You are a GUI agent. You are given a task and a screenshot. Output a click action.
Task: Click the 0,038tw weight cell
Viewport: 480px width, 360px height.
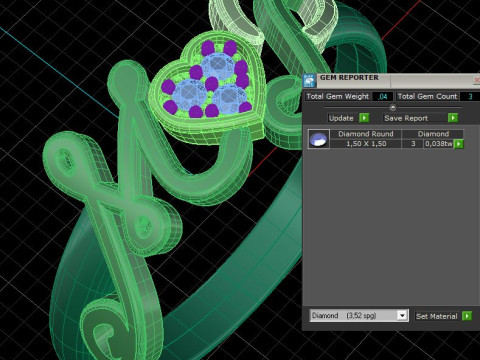point(439,144)
